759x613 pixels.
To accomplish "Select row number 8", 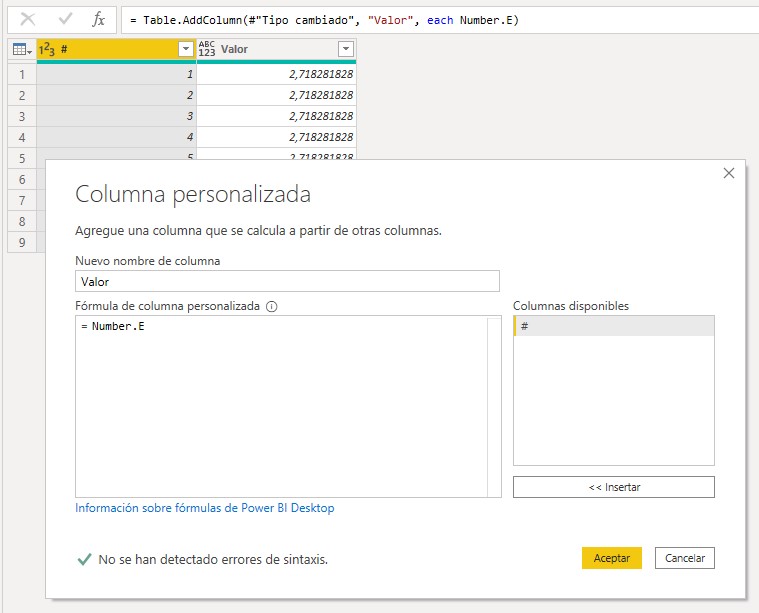I will click(22, 221).
